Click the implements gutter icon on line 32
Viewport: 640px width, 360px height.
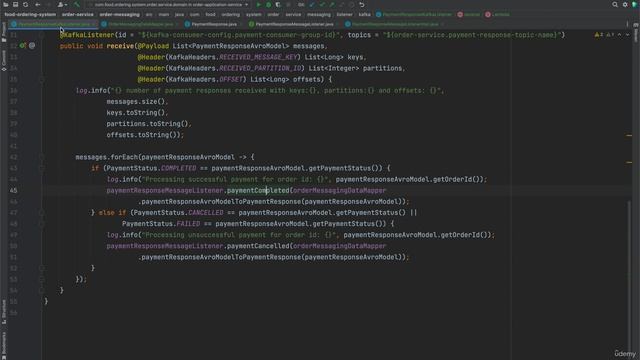tap(23, 46)
